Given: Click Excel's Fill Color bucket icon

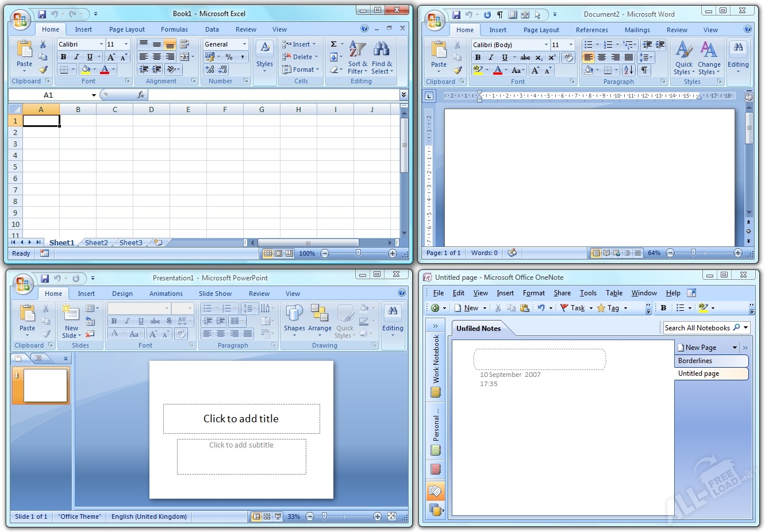Looking at the screenshot, I should point(86,70).
